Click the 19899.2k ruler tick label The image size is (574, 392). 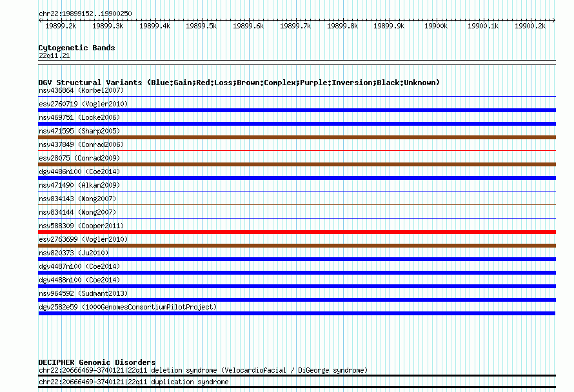point(61,26)
